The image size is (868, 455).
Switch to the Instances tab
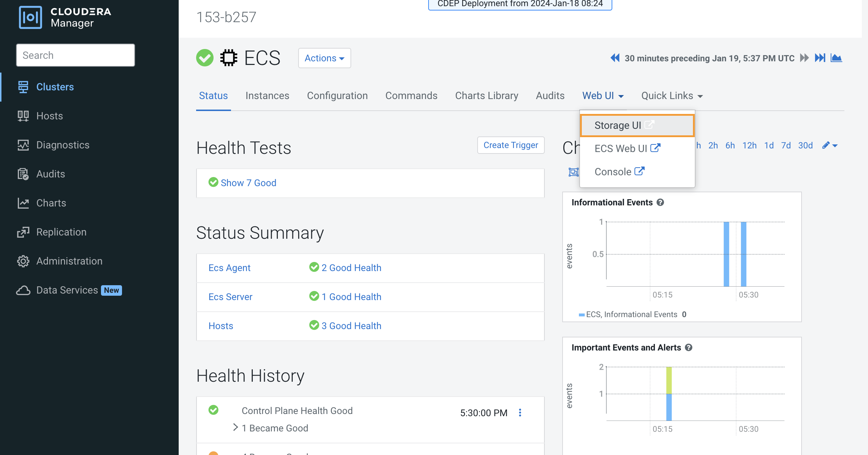(267, 96)
